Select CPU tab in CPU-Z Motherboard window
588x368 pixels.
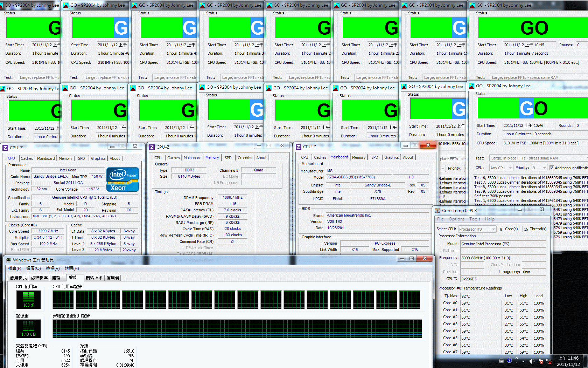tap(305, 157)
